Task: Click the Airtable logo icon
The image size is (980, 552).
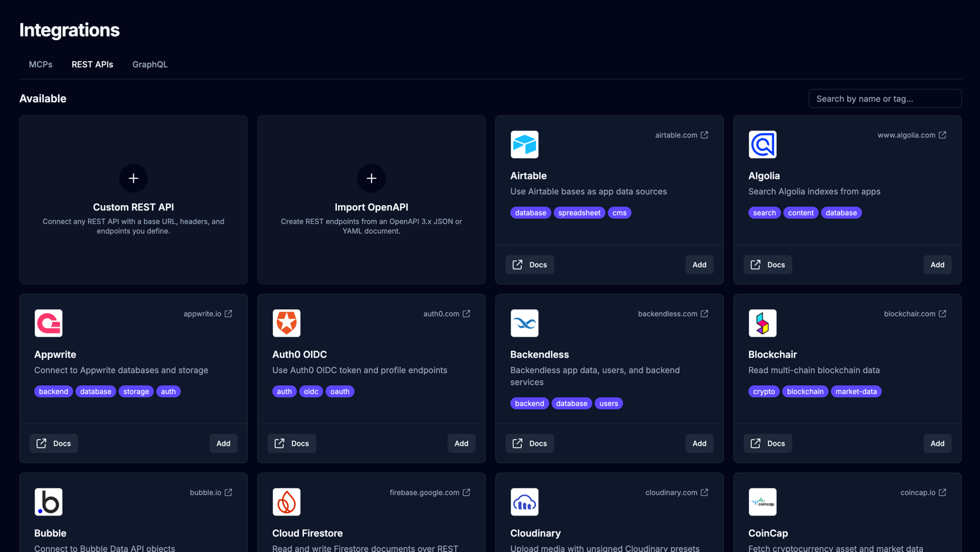Action: point(525,145)
